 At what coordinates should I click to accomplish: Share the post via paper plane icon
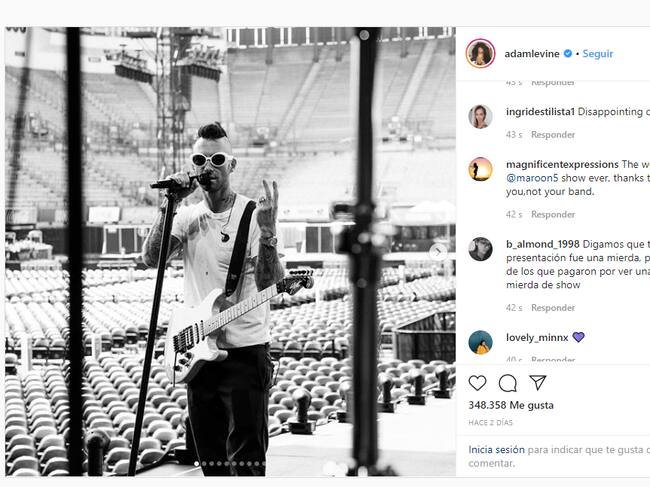tap(538, 383)
